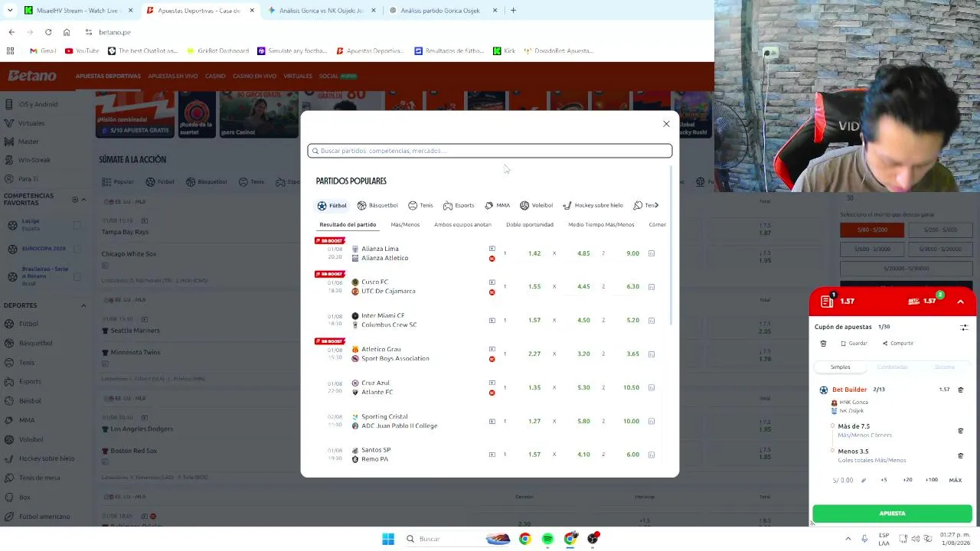Open bet slip settings sliders icon

(x=964, y=328)
